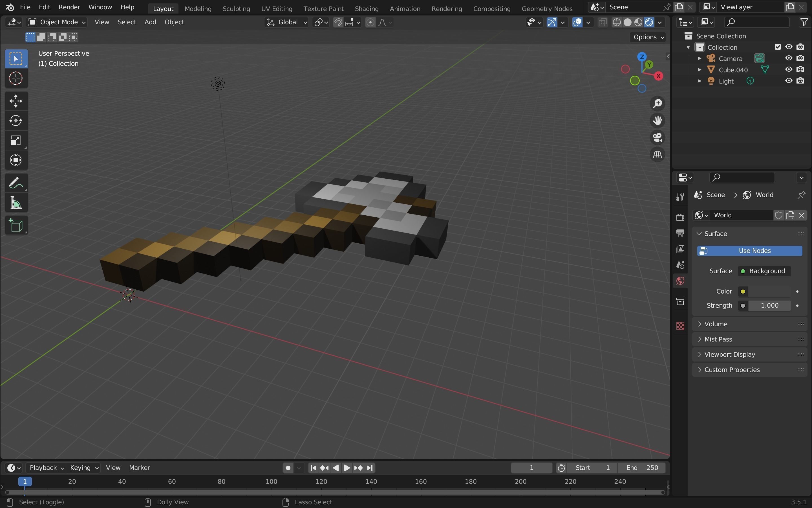Viewport: 812px width, 508px height.
Task: Click the pan view hand icon
Action: point(657,120)
